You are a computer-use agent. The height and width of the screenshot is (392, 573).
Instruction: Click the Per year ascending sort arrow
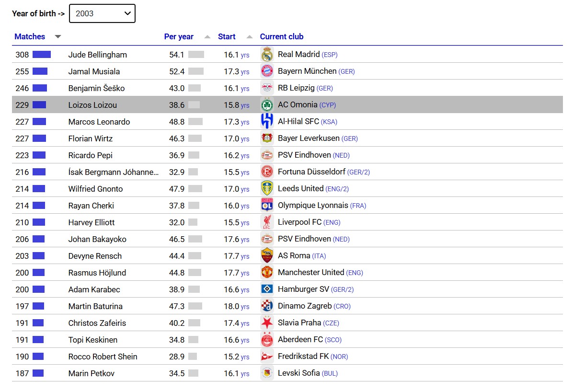tap(207, 36)
